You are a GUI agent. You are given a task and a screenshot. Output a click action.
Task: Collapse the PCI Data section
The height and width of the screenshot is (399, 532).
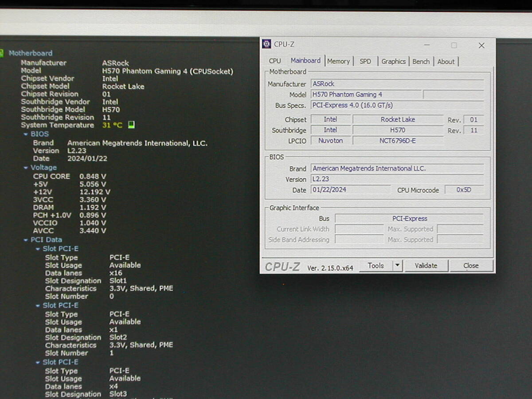[x=26, y=240]
